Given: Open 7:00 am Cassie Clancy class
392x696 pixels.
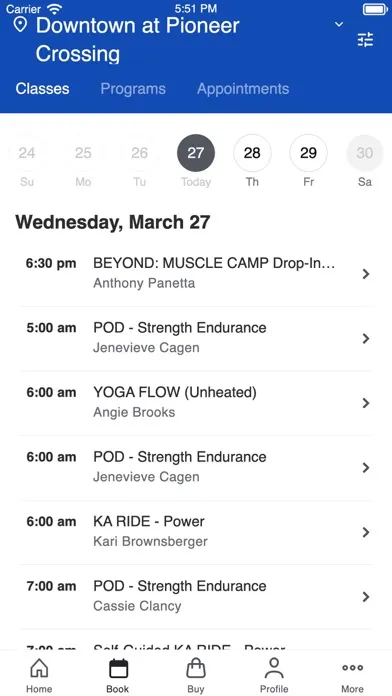Looking at the screenshot, I should pos(196,597).
